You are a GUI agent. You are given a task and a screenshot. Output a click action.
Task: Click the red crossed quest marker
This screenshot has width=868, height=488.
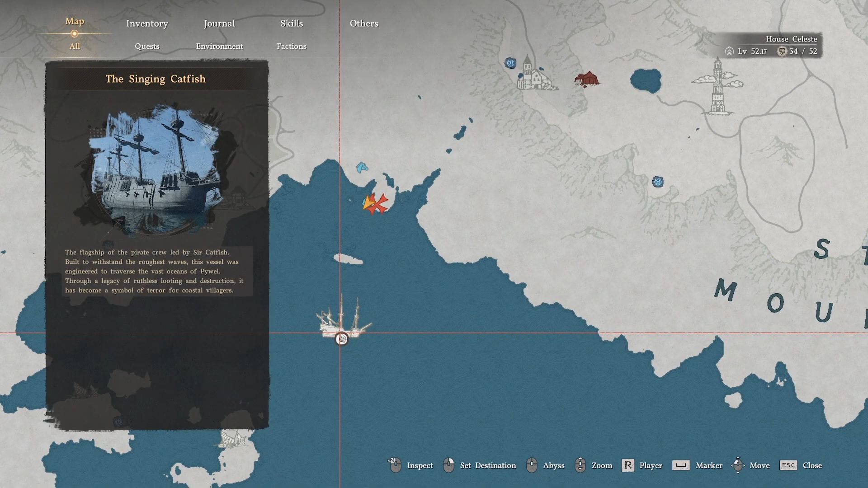(379, 204)
